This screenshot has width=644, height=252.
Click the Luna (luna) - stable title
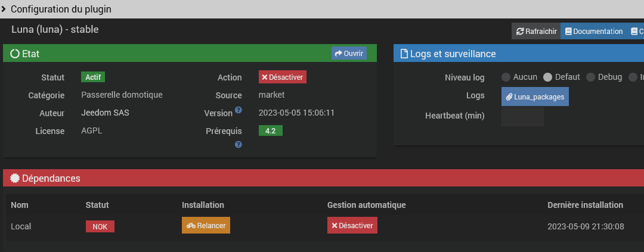(55, 30)
